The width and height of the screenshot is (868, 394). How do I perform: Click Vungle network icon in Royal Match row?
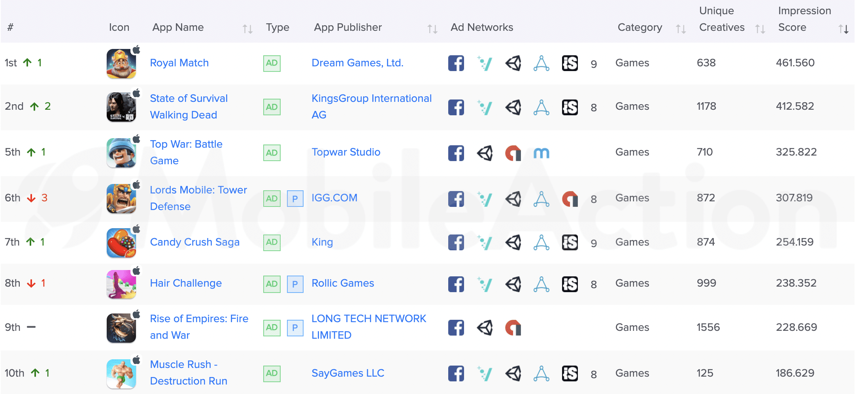coord(485,63)
